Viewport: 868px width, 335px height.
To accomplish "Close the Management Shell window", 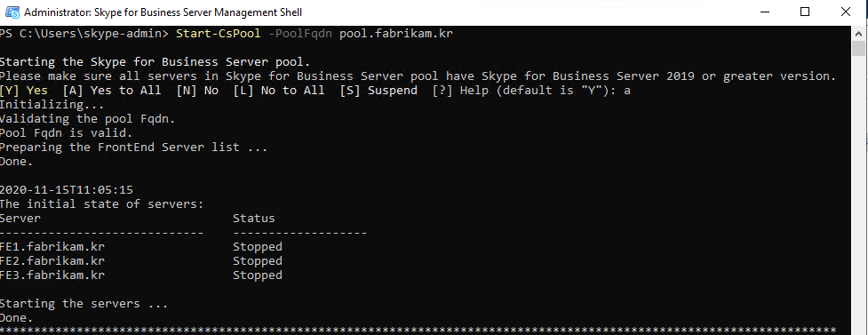I will click(x=845, y=12).
